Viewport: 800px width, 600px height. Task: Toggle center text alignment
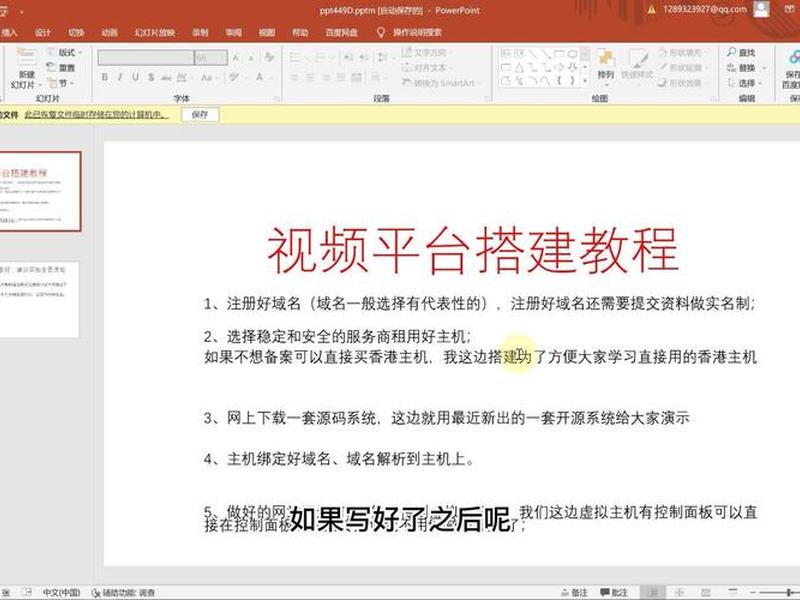click(x=310, y=78)
